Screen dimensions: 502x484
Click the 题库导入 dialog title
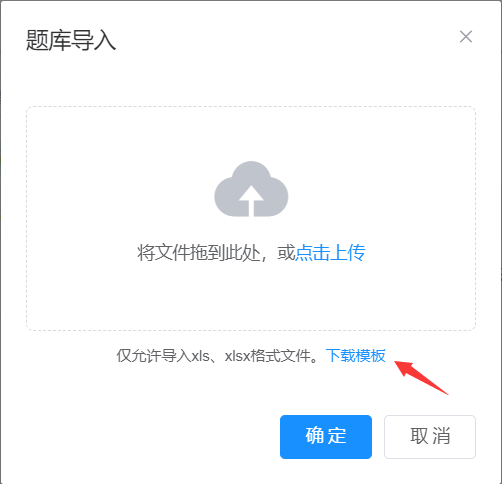(71, 40)
